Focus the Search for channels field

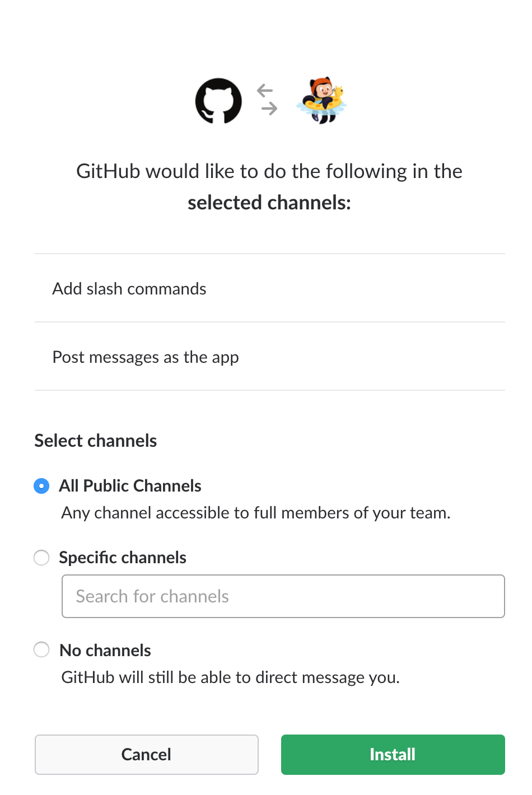click(283, 596)
